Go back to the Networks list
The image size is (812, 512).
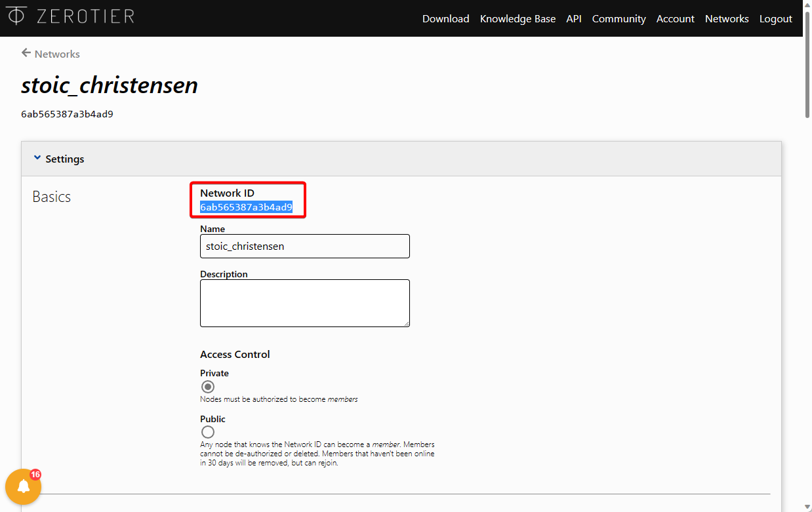tap(57, 54)
